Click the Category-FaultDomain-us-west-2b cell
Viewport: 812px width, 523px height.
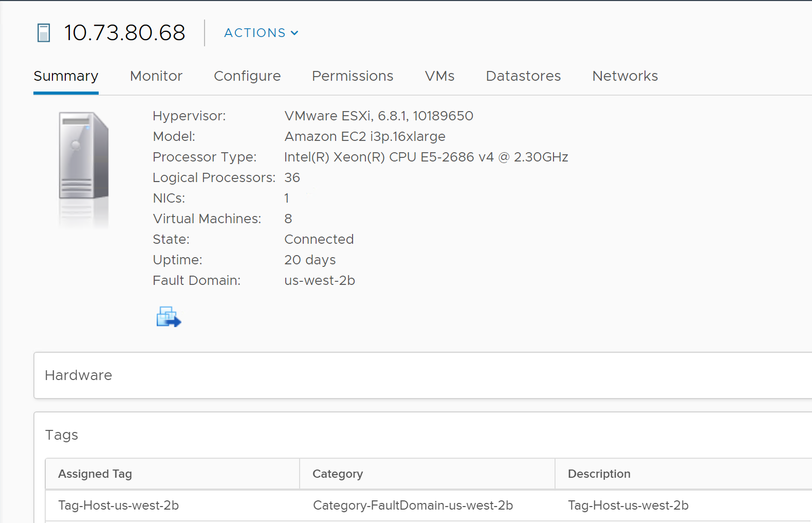coord(413,506)
